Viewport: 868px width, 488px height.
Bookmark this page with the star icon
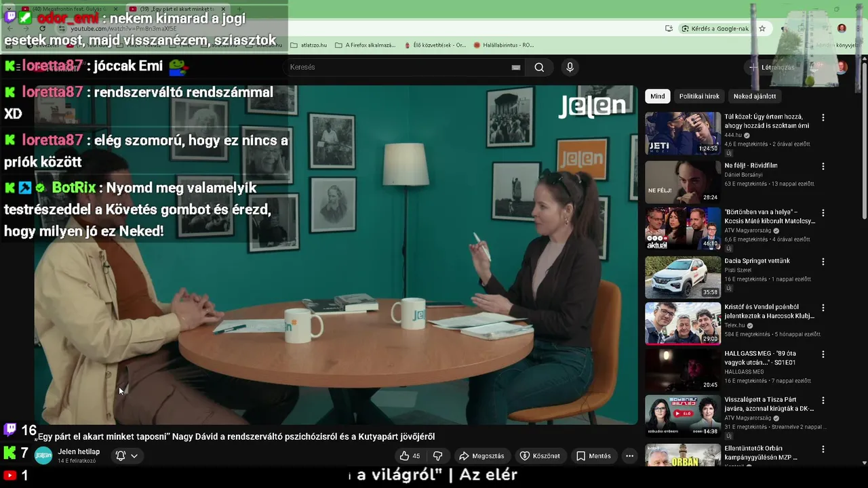tap(762, 28)
